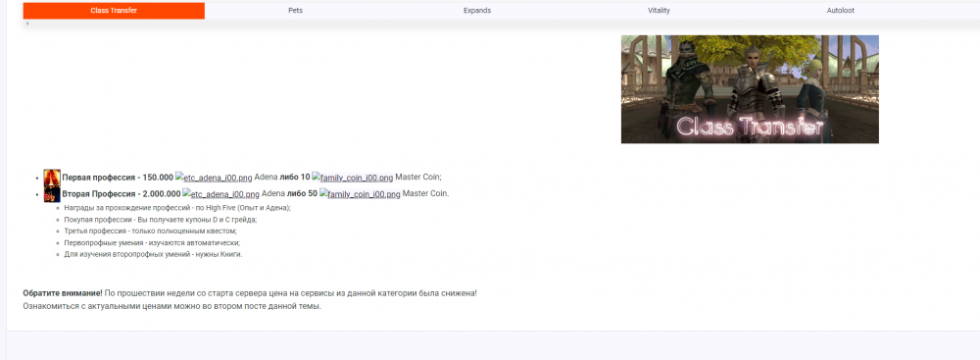Click family_coin_i00.png in the Первая профессия row
The height and width of the screenshot is (360, 980).
353,178
